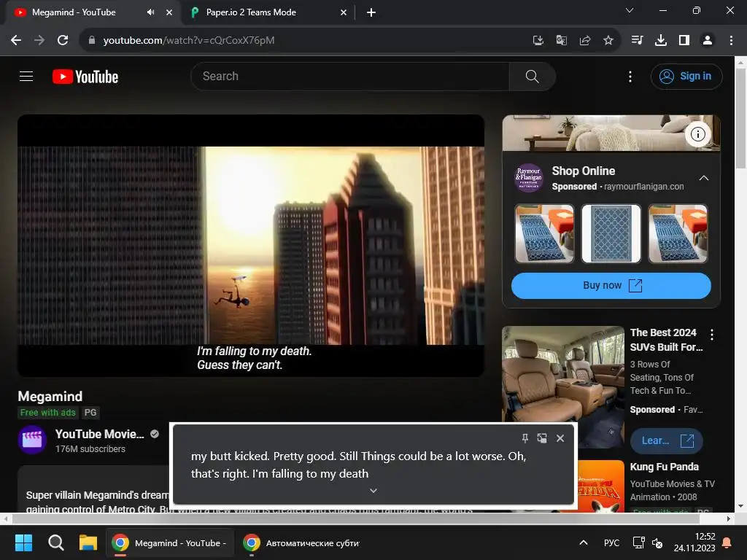Go to YouTube home via logo
747x560 pixels.
tap(85, 77)
